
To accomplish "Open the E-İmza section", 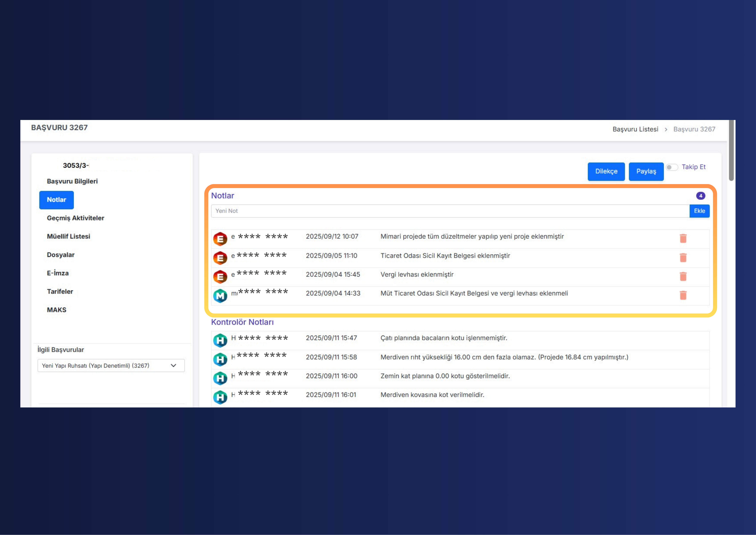I will (58, 273).
